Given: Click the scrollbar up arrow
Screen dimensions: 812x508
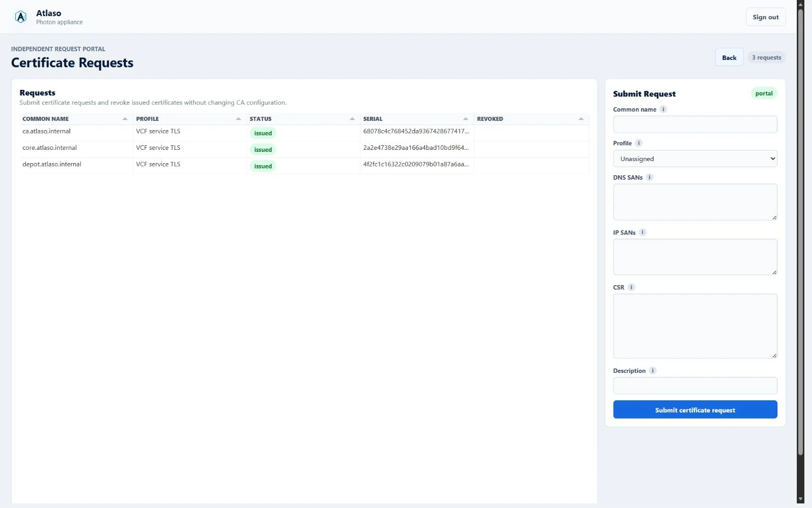Looking at the screenshot, I should 800,5.
